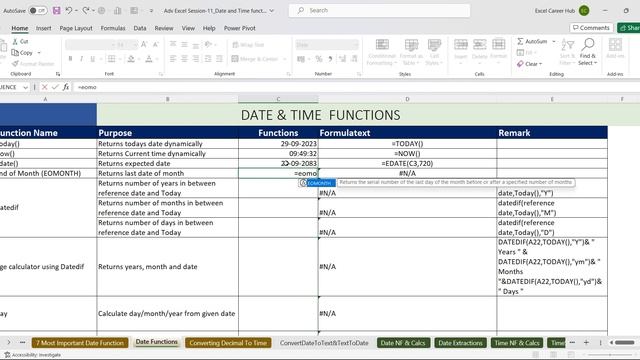Click the horizontal scrollbar thumb
The height and width of the screenshot is (360, 640).
pyautogui.click(x=624, y=342)
